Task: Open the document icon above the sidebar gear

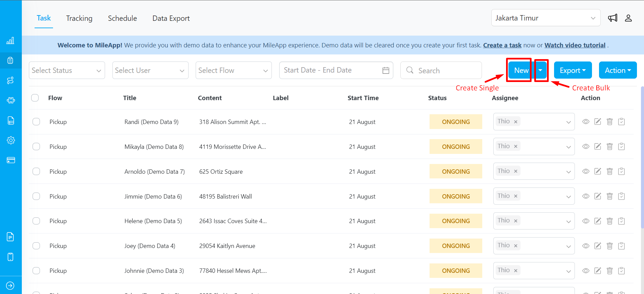Action: click(11, 120)
